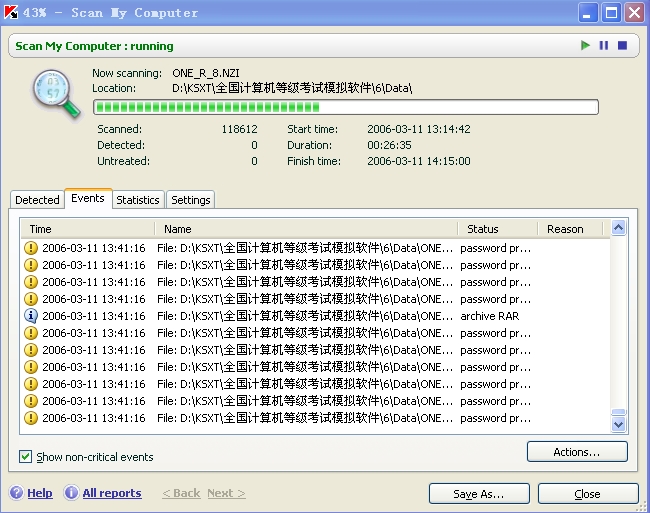Pause the running scan
This screenshot has height=513, width=650.
coord(604,45)
